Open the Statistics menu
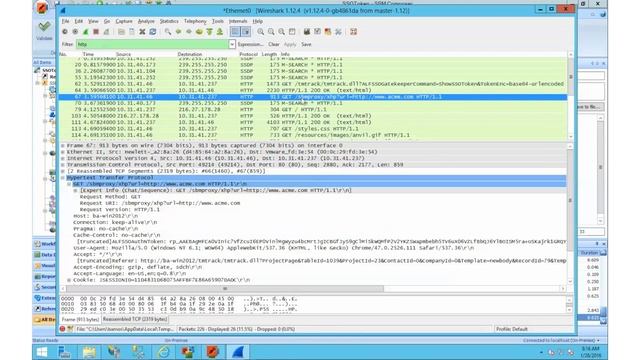This screenshot has height=360, width=640. (x=169, y=21)
